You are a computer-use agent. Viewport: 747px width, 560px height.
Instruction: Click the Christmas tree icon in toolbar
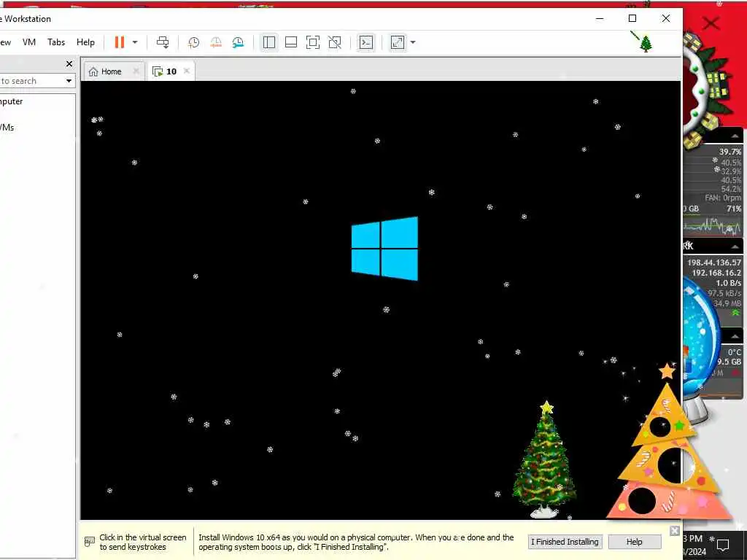point(646,44)
